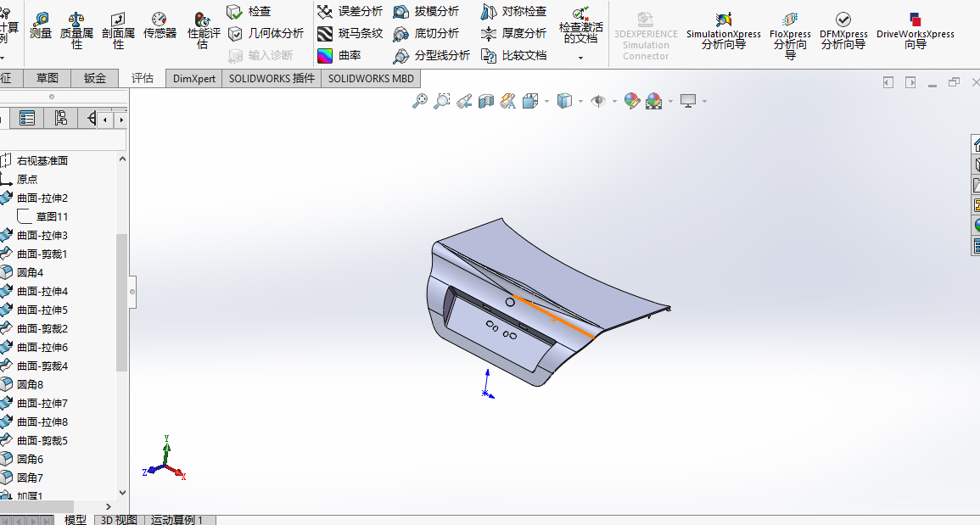The width and height of the screenshot is (980, 525).
Task: Open 厚度分析 thickness analysis
Action: (x=513, y=33)
